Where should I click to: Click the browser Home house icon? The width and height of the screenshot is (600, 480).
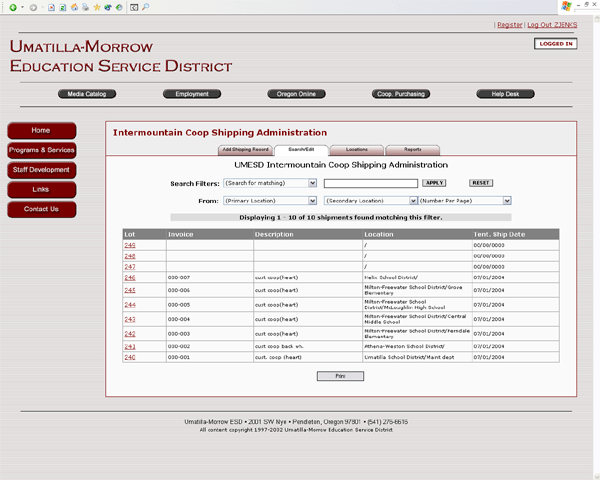(x=74, y=7)
